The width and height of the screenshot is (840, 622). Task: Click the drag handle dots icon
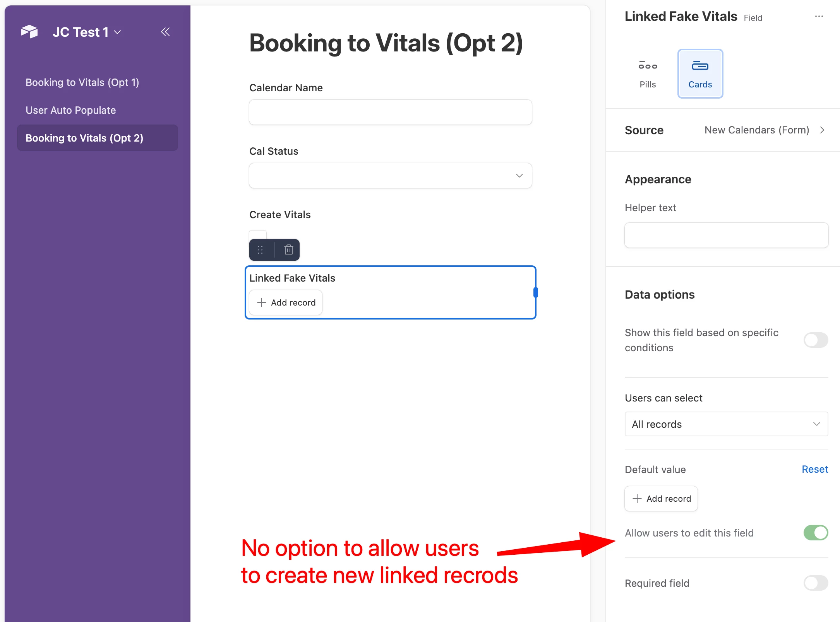(x=260, y=250)
